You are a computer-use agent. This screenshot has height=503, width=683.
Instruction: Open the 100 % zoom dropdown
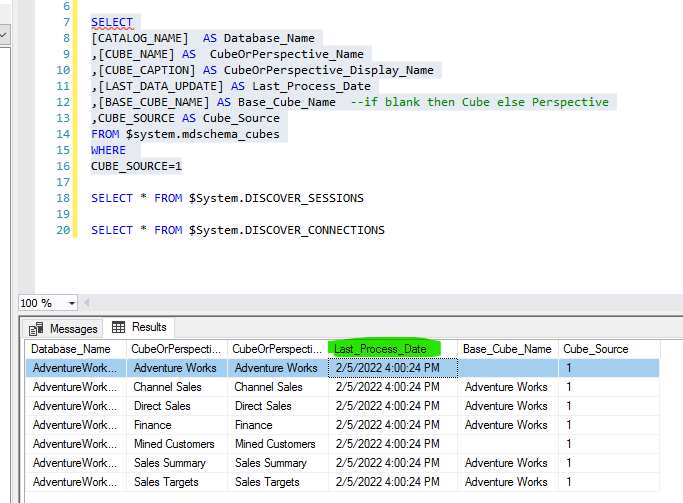coord(71,303)
